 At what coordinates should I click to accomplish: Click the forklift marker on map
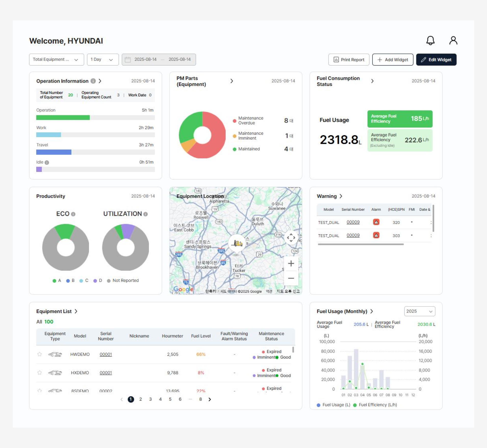(237, 244)
